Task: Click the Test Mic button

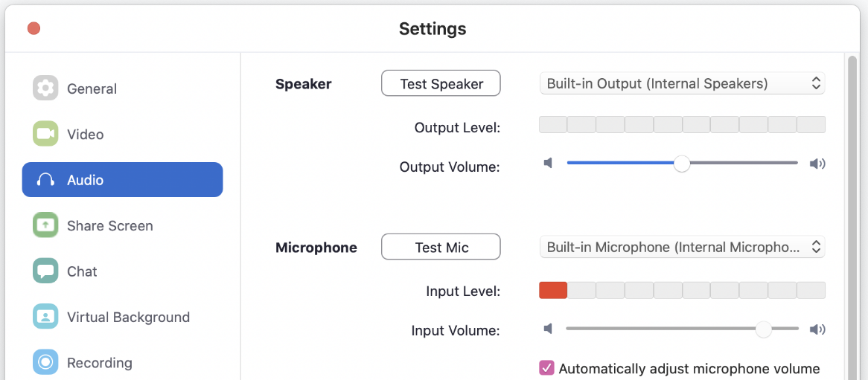Action: (441, 247)
